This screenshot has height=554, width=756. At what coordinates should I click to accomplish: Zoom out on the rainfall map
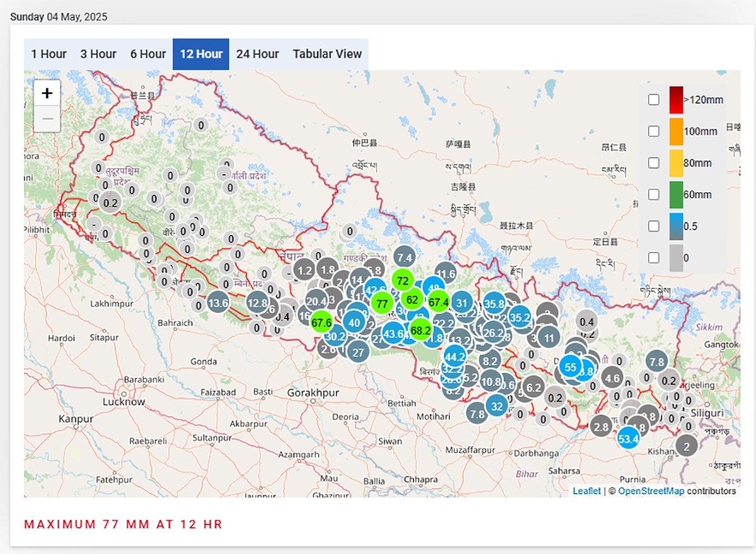coord(47,119)
